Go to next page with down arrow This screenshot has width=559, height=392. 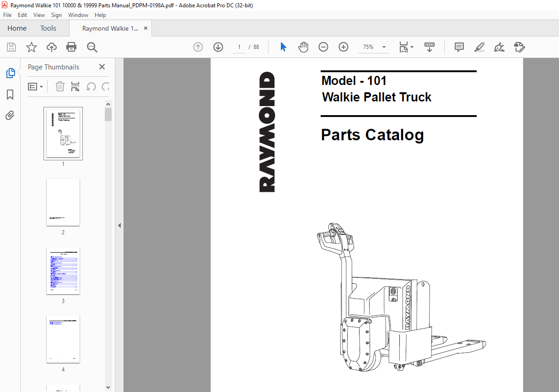[x=218, y=47]
